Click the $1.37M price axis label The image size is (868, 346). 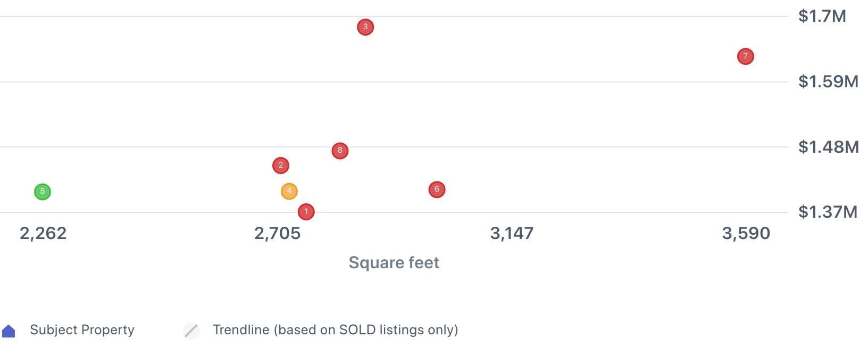(x=828, y=212)
